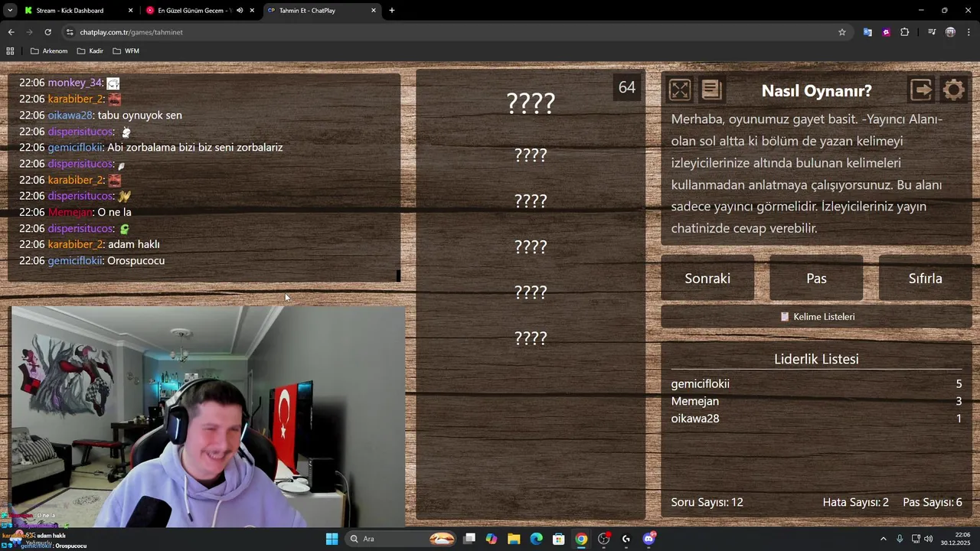
Task: Click the Hata Sayısı: 2 counter
Action: [x=856, y=503]
